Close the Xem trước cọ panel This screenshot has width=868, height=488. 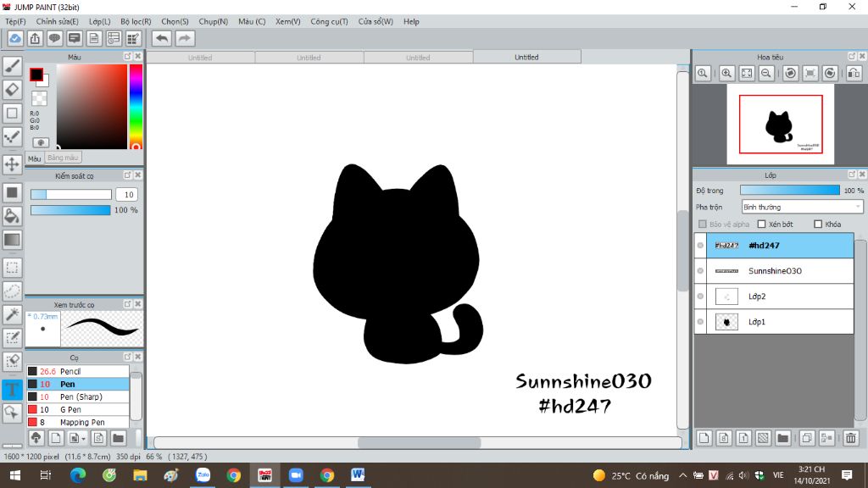[138, 304]
